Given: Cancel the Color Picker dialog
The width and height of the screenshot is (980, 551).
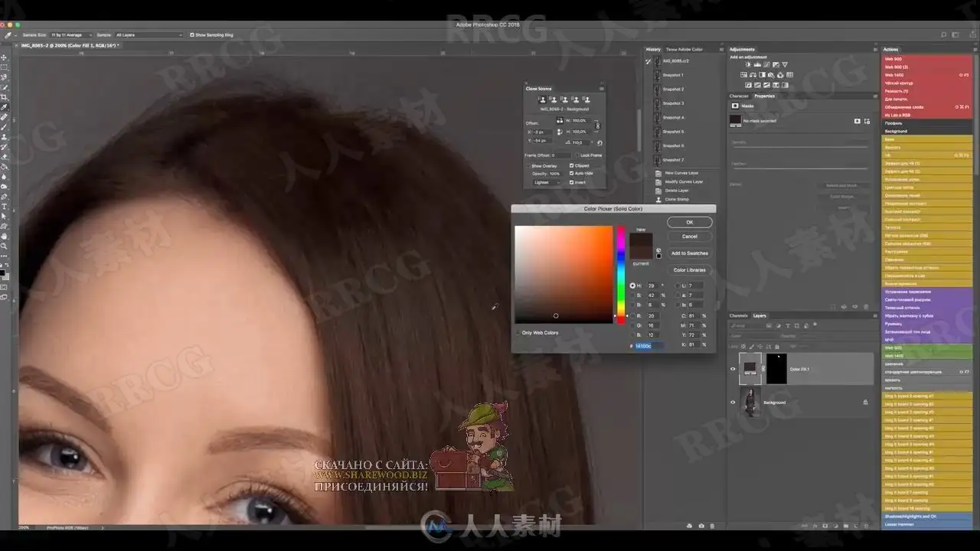Looking at the screenshot, I should 690,236.
